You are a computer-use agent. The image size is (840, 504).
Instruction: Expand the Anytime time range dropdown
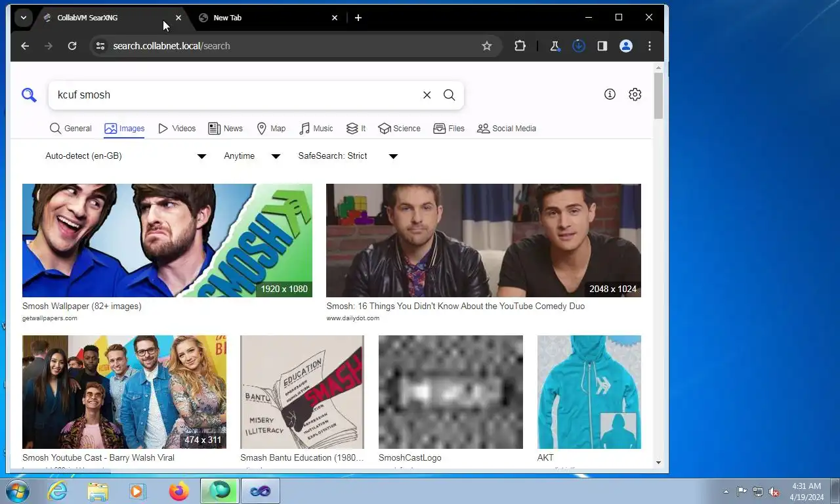point(252,156)
